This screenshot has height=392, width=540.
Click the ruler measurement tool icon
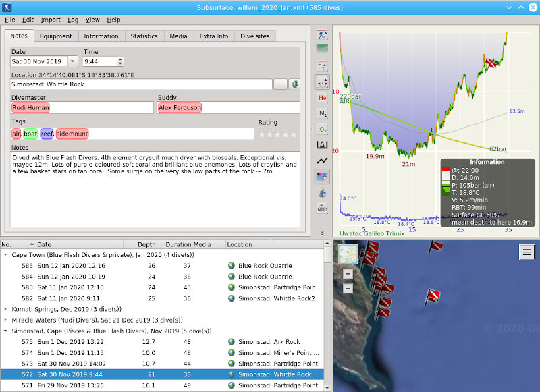[x=322, y=144]
